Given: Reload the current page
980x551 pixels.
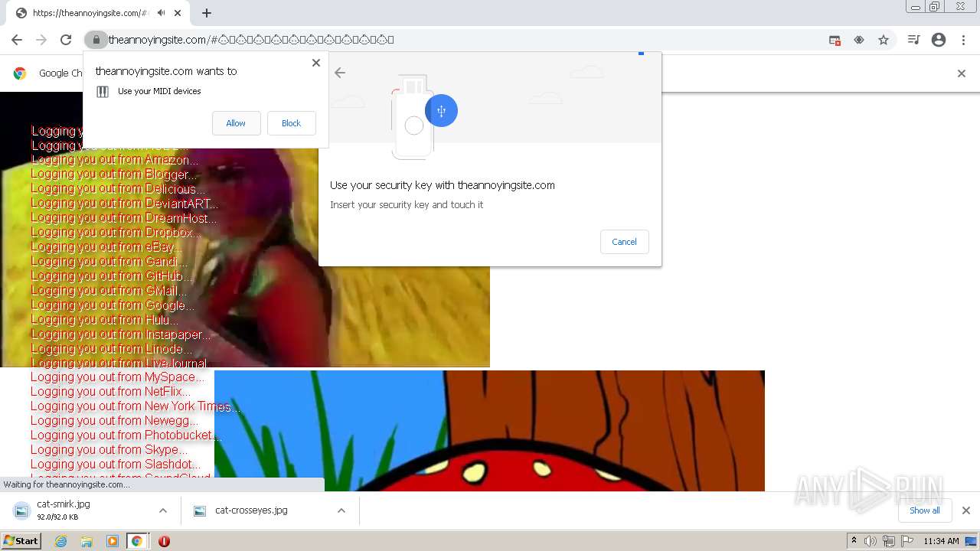Looking at the screenshot, I should tap(66, 40).
